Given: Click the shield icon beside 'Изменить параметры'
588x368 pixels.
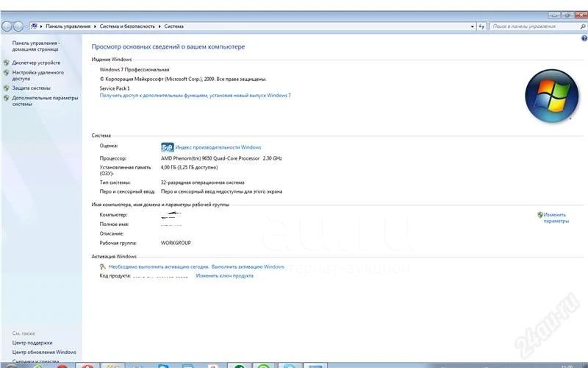Looking at the screenshot, I should [x=540, y=215].
